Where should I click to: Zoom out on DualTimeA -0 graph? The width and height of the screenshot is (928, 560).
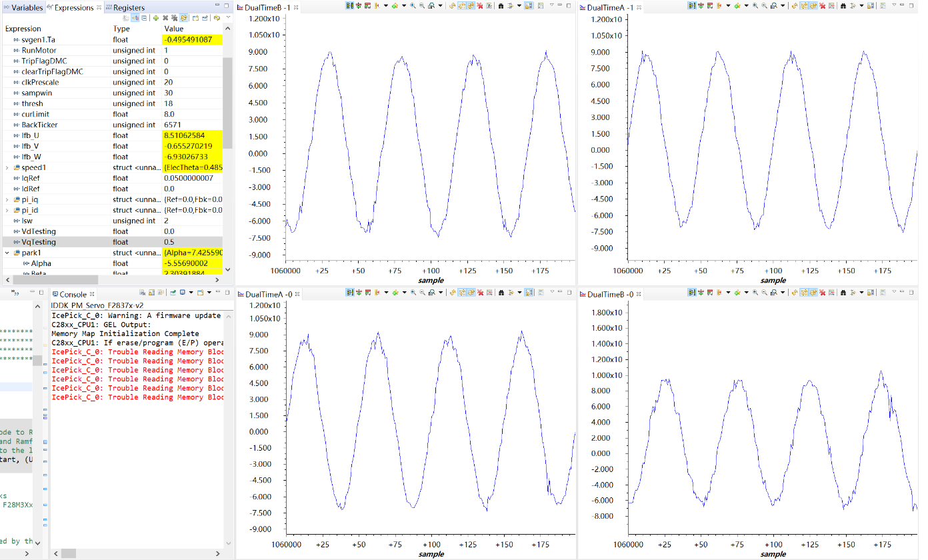[x=423, y=293]
